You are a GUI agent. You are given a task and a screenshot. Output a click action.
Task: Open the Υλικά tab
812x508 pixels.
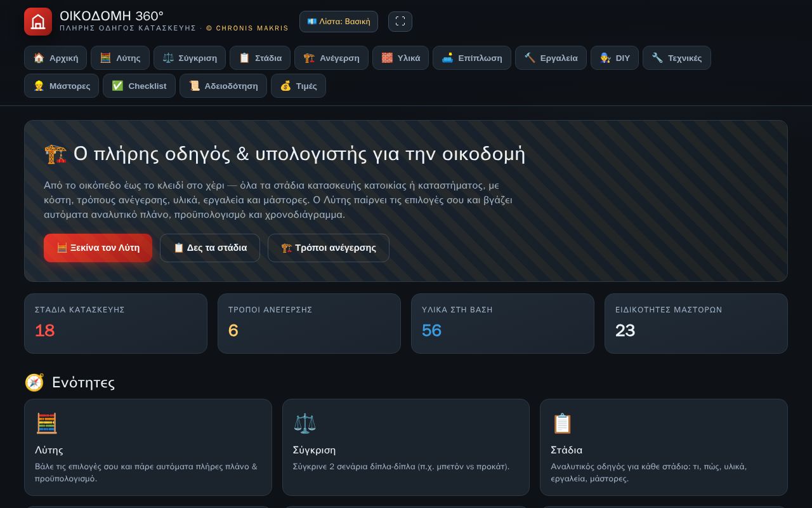[400, 58]
